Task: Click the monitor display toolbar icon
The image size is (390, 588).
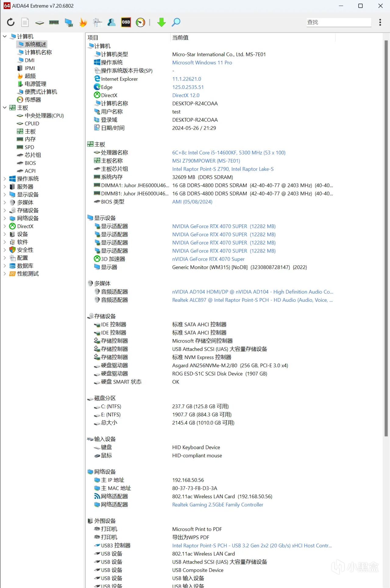Action: [x=69, y=23]
